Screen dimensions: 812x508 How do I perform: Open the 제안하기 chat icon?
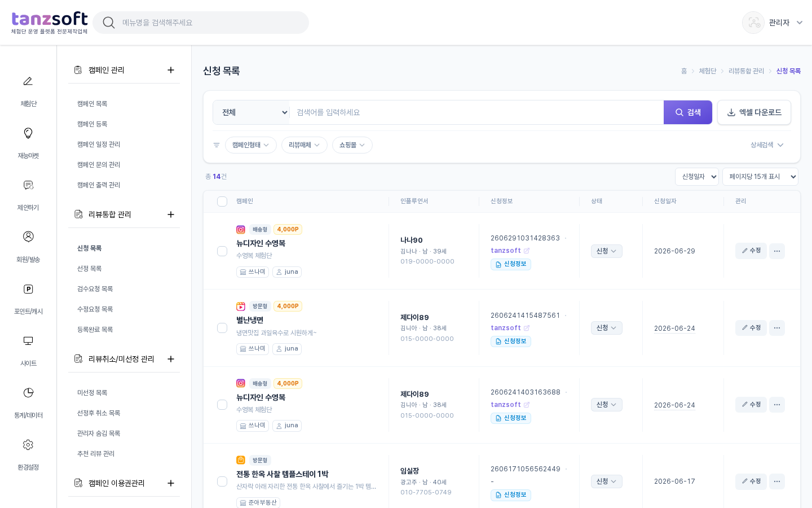(x=28, y=185)
